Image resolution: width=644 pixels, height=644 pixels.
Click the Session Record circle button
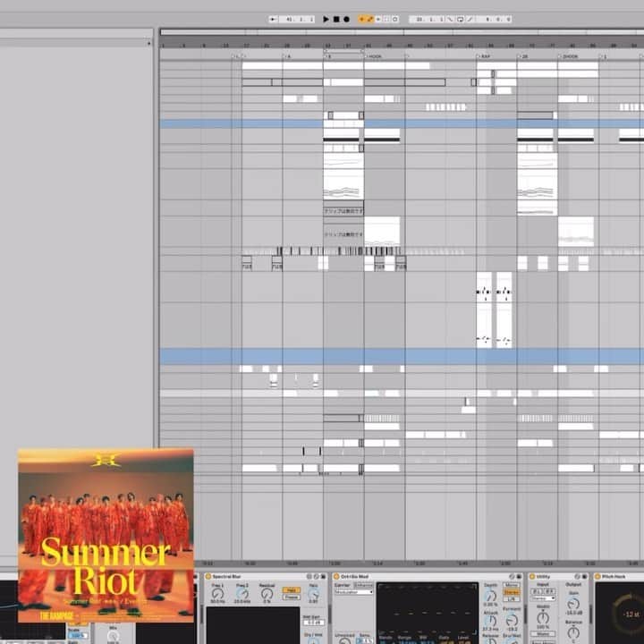pyautogui.click(x=395, y=19)
